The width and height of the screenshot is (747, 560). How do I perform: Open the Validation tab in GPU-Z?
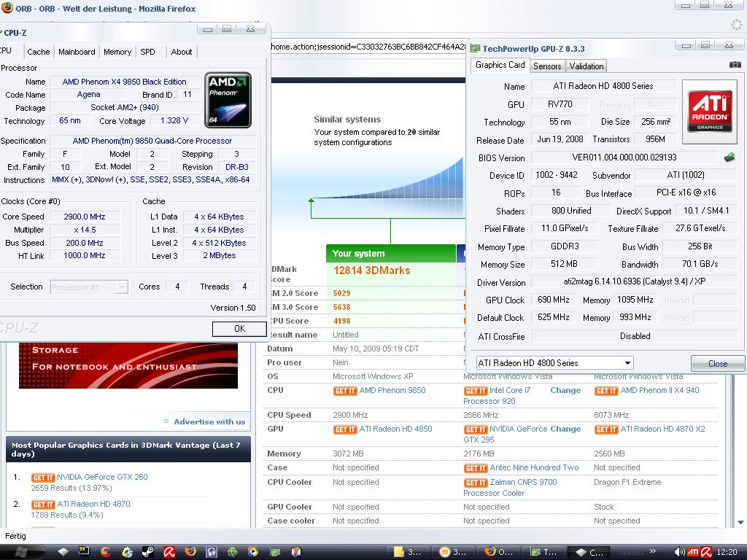click(x=587, y=66)
